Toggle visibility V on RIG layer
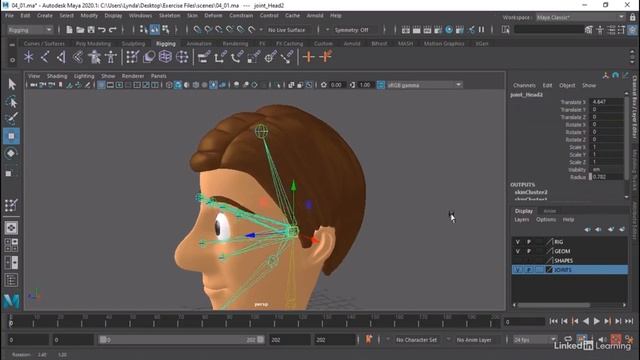The image size is (640, 360). [518, 242]
